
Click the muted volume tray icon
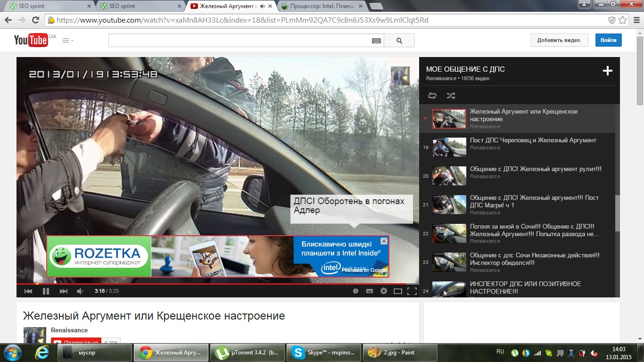pyautogui.click(x=594, y=353)
